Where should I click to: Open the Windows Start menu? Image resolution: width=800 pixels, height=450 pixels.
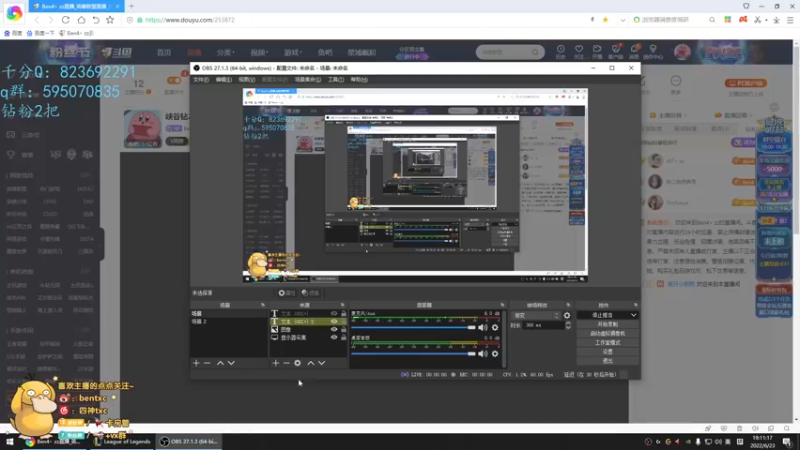tap(9, 442)
